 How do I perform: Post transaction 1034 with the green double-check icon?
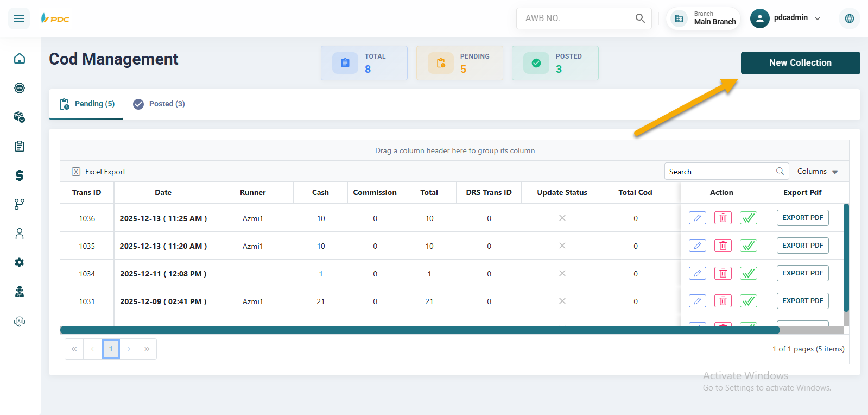(748, 273)
